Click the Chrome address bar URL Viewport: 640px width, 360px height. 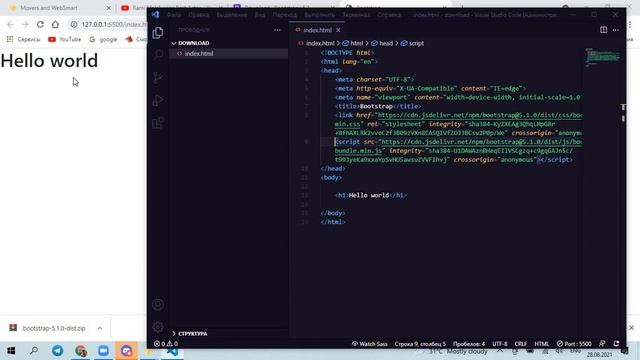click(x=113, y=24)
